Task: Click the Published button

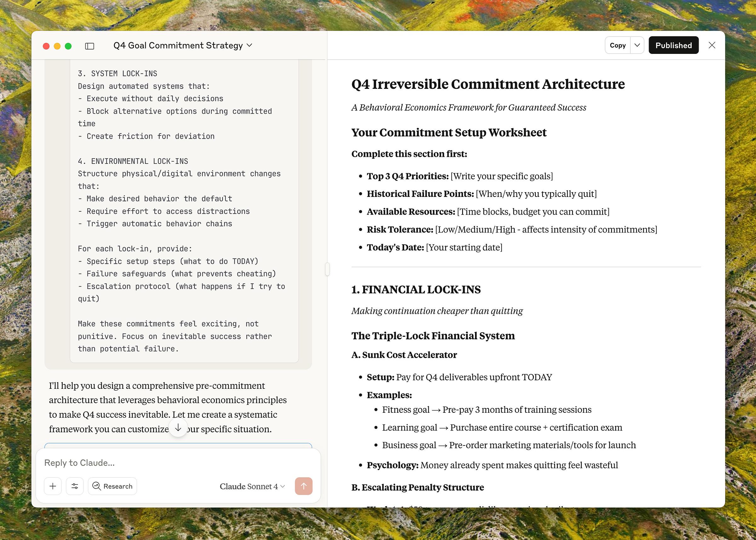Action: click(673, 45)
